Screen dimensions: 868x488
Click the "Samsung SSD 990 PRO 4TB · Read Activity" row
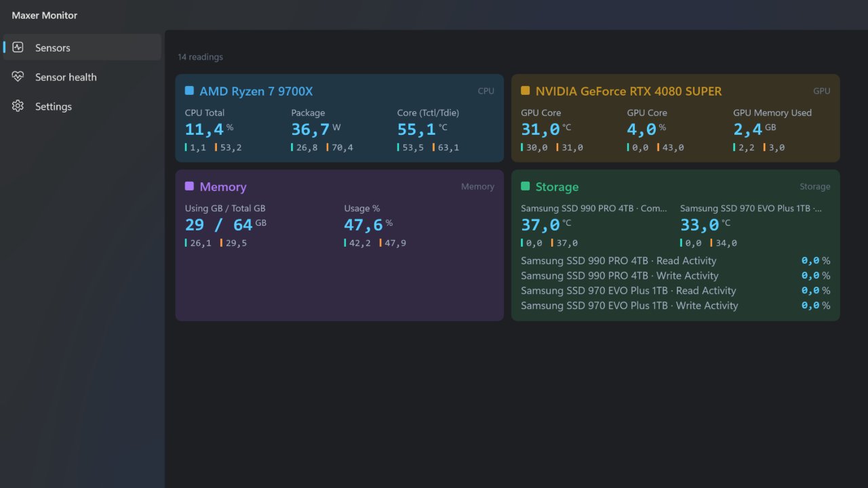click(675, 261)
